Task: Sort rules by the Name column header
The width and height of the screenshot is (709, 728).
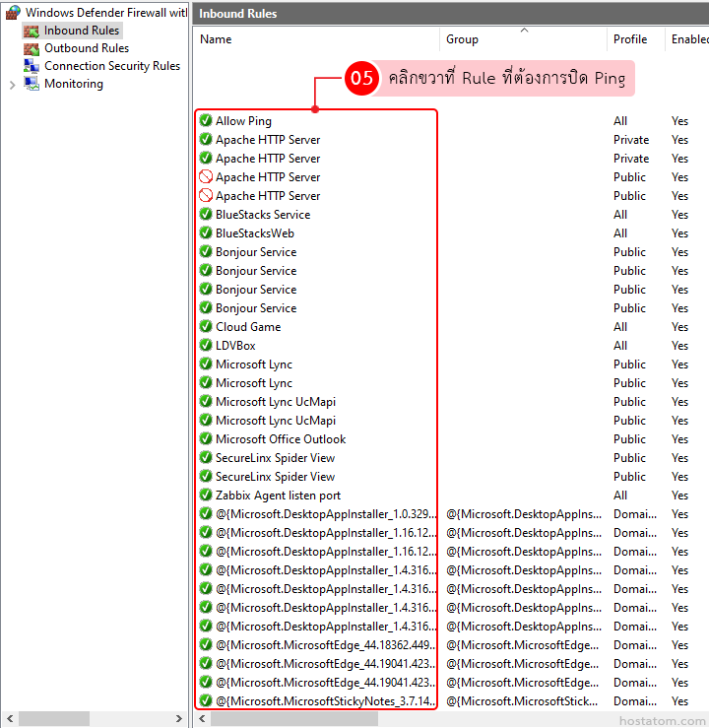Action: point(217,39)
